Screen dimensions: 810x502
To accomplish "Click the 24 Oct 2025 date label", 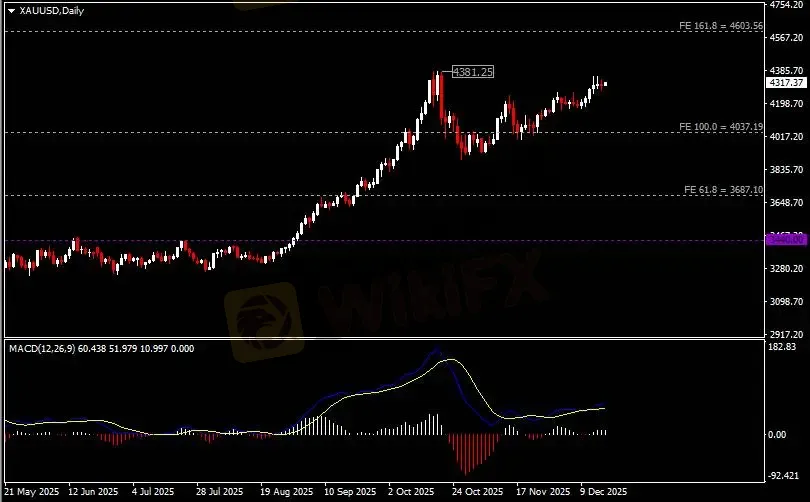I will point(477,492).
